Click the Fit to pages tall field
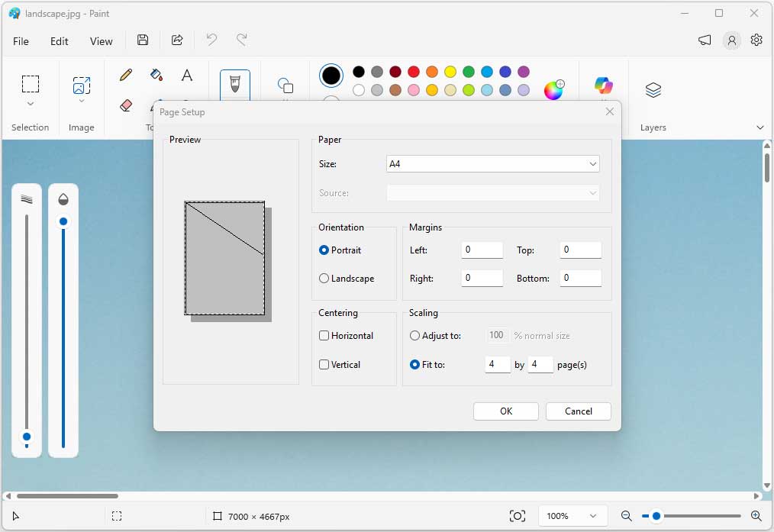 (540, 364)
